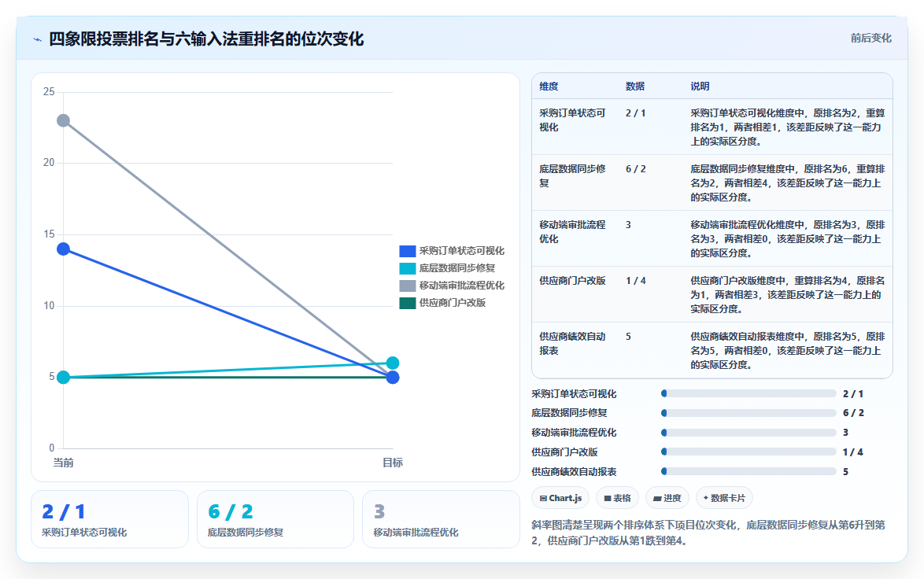
Task: Open the 3 移动端审批流程优化 KPI card
Action: [x=441, y=519]
